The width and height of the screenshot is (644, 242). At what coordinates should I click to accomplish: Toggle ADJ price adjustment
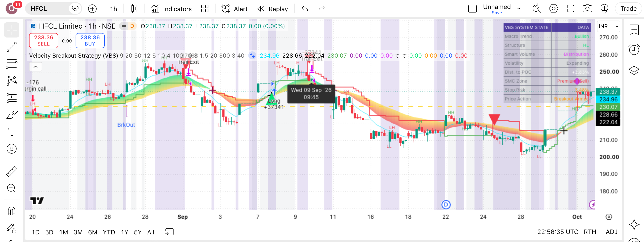612,232
